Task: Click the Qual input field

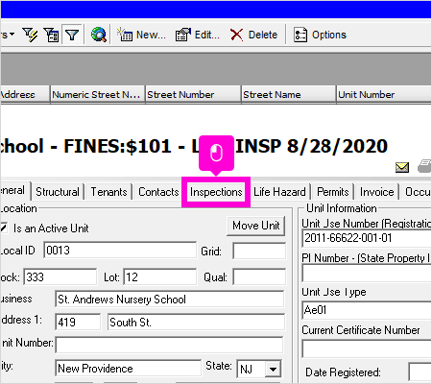Action: click(x=259, y=277)
